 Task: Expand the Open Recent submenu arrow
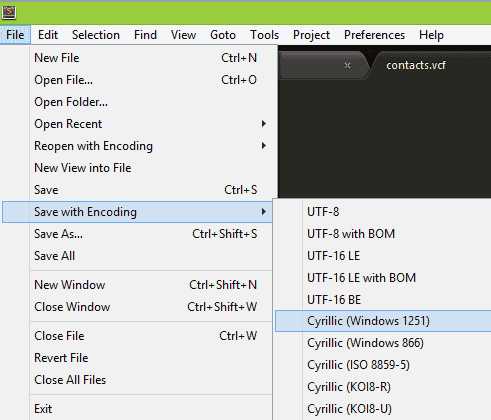tap(264, 124)
